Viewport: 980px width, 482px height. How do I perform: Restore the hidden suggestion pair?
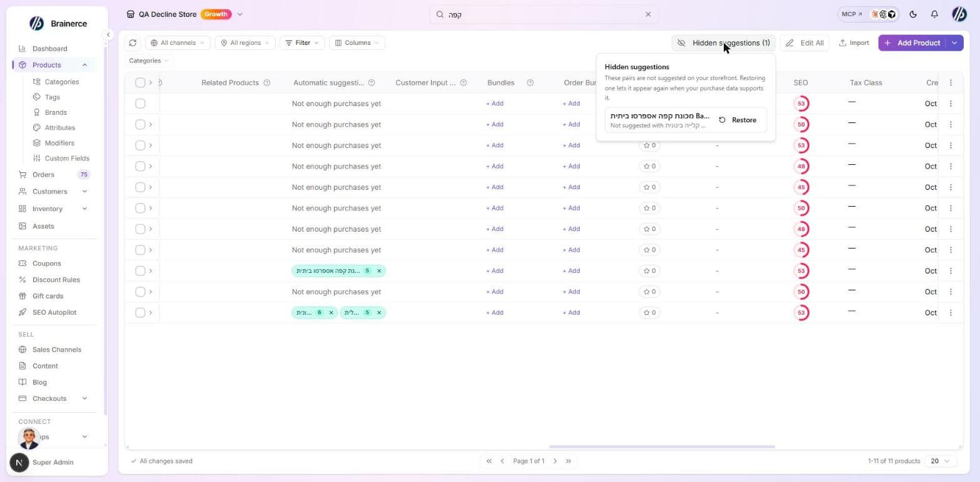coord(738,120)
